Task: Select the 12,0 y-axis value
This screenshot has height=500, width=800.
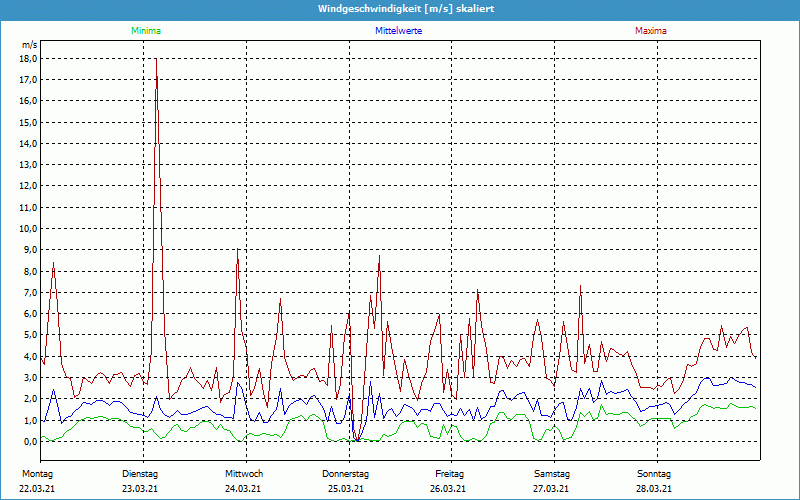Action: (x=29, y=186)
